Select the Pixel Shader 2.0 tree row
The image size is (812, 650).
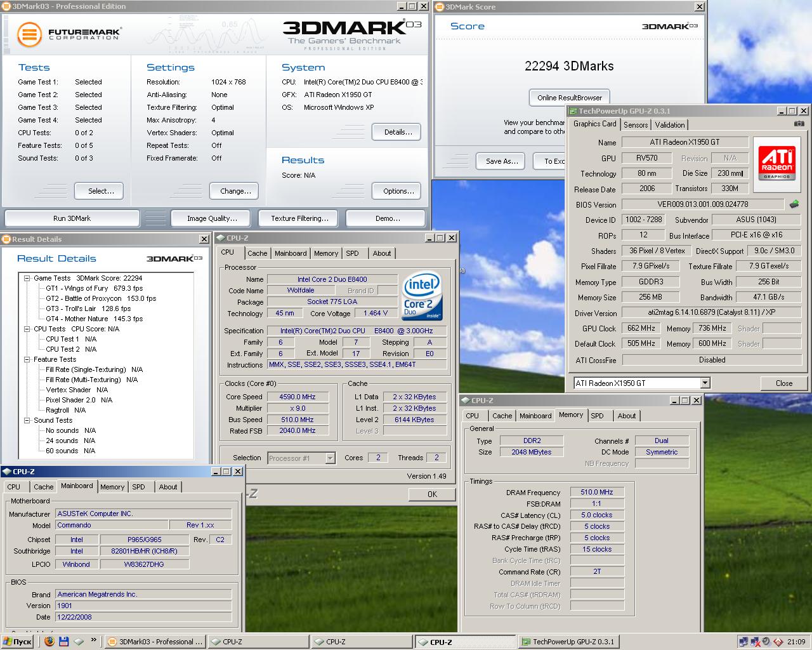point(79,400)
